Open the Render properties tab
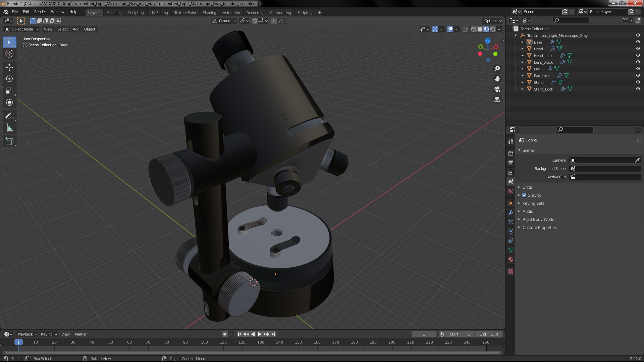The image size is (644, 362). (x=511, y=153)
